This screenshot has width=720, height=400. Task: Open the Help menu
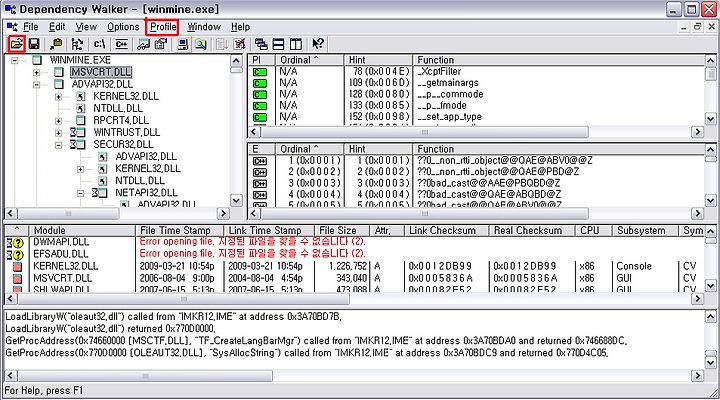pyautogui.click(x=241, y=27)
